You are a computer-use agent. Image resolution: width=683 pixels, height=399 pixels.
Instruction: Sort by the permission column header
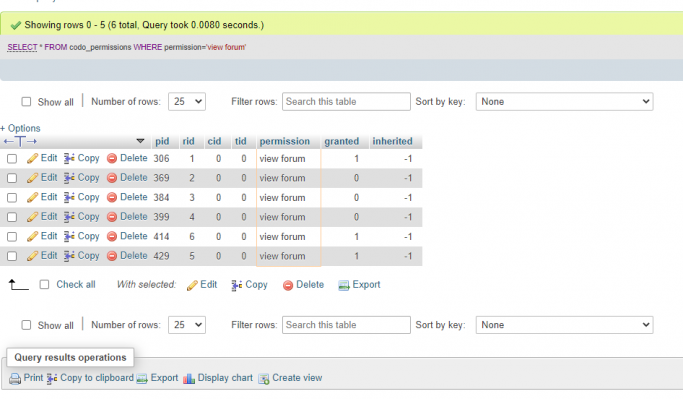[x=284, y=141]
